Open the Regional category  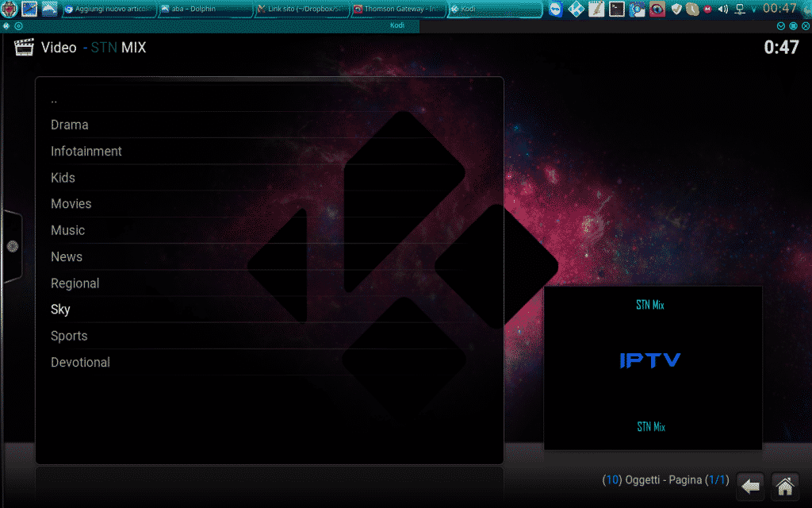pos(270,283)
